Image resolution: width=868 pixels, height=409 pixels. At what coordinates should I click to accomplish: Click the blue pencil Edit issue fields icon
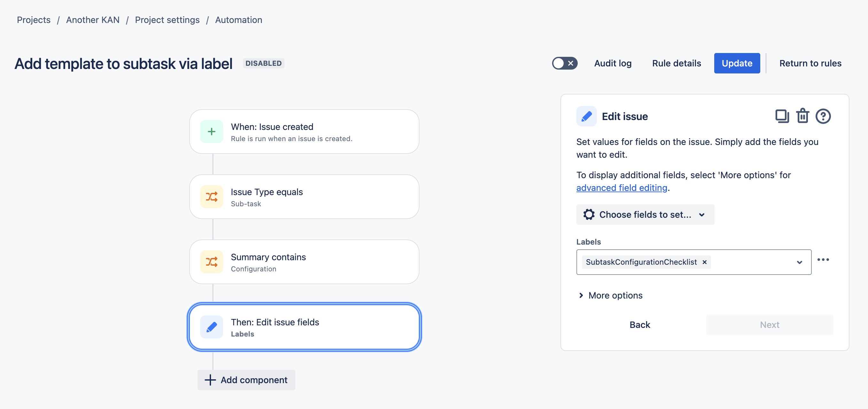point(211,327)
